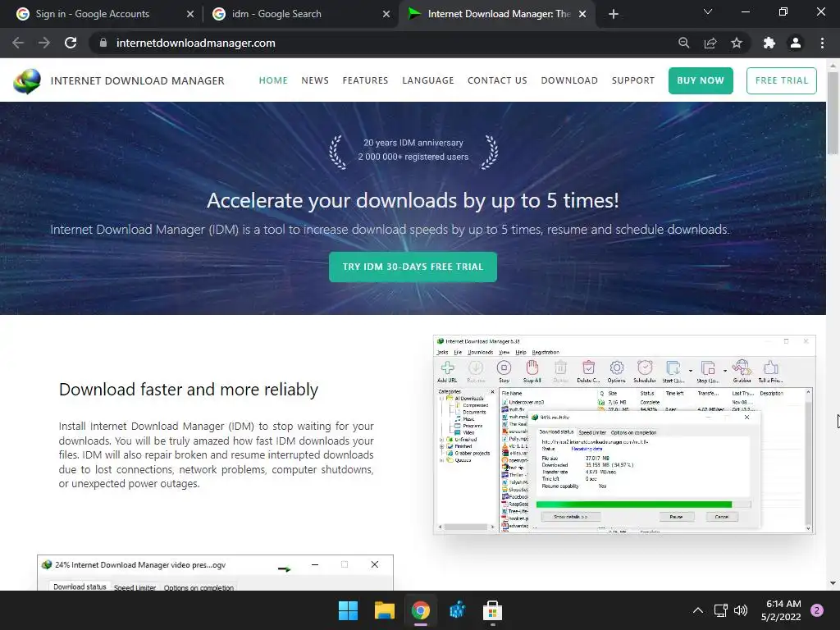This screenshot has width=840, height=630.
Task: Open the extensions puzzle icon
Action: click(769, 43)
